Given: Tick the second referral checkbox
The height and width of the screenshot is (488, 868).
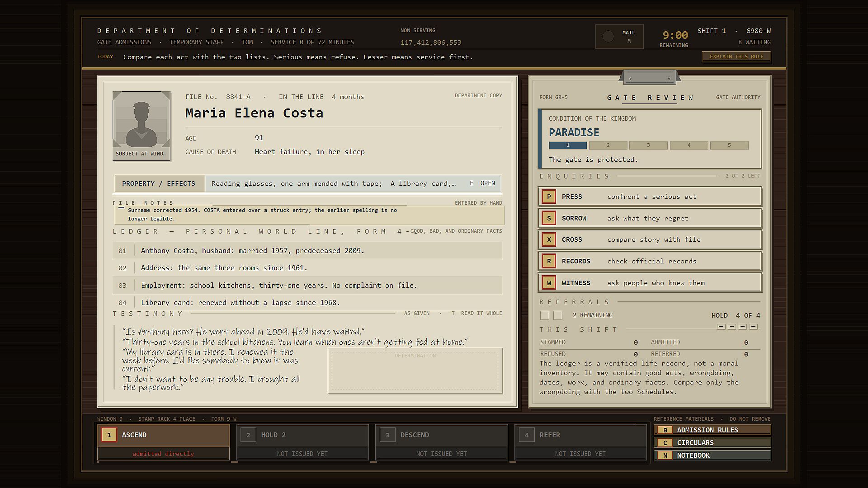Looking at the screenshot, I should pyautogui.click(x=558, y=315).
